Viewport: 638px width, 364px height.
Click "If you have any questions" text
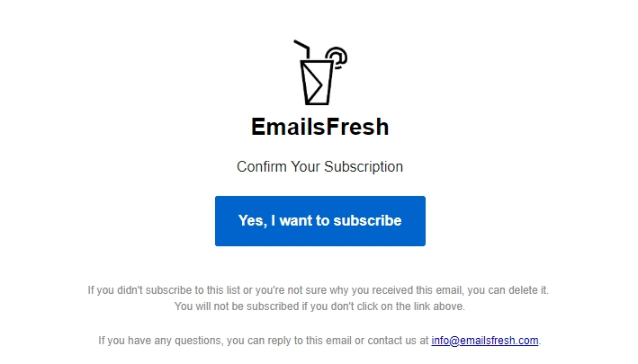159,341
